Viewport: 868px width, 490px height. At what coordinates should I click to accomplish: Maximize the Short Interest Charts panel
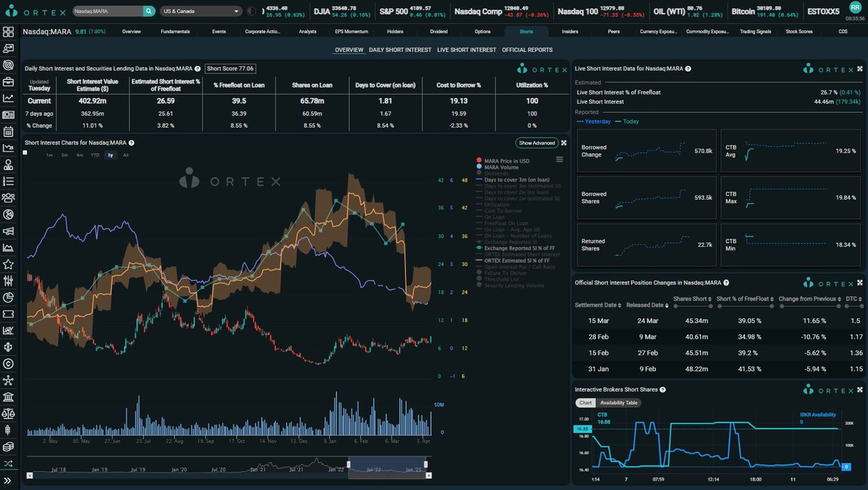[563, 143]
